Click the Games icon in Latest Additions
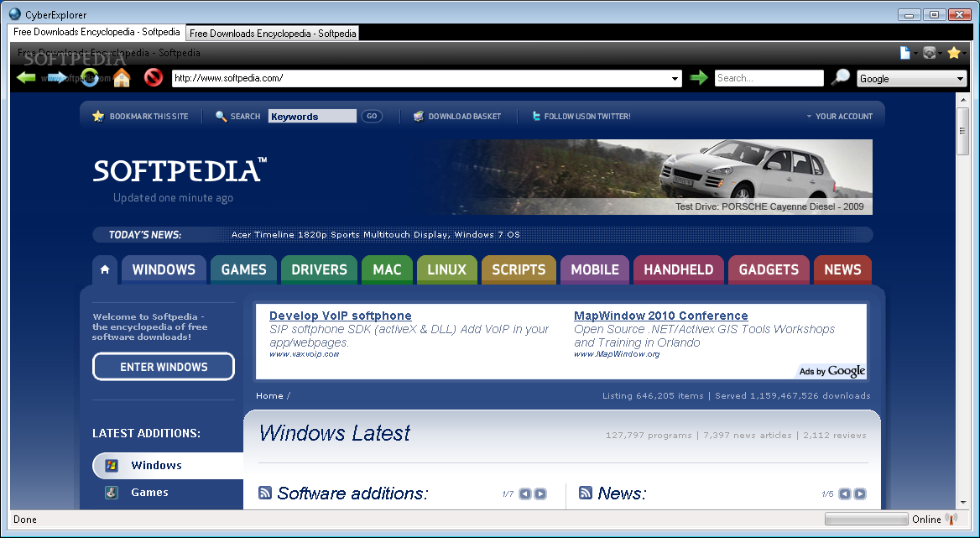Viewport: 980px width, 538px height. (x=112, y=493)
